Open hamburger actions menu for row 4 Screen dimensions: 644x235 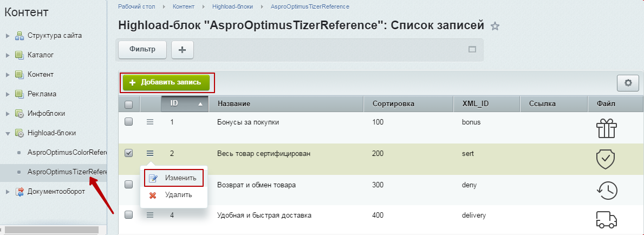[150, 215]
